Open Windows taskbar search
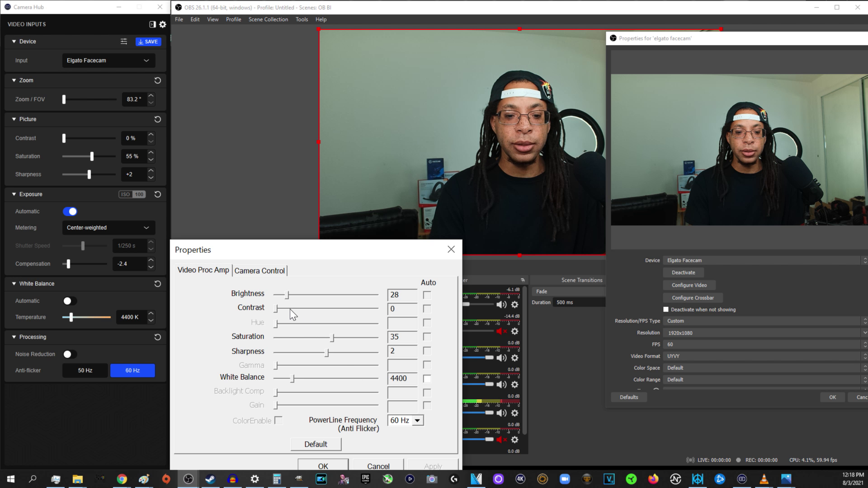 [33, 479]
